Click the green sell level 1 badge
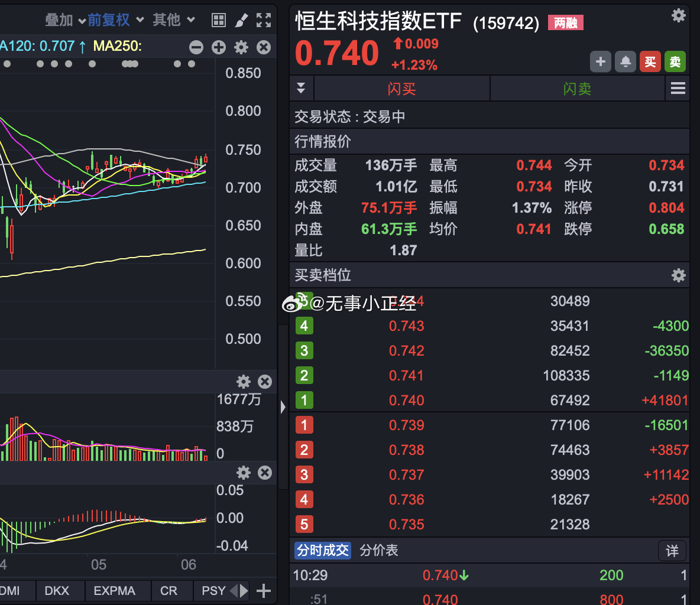The height and width of the screenshot is (605, 700). pyautogui.click(x=304, y=400)
